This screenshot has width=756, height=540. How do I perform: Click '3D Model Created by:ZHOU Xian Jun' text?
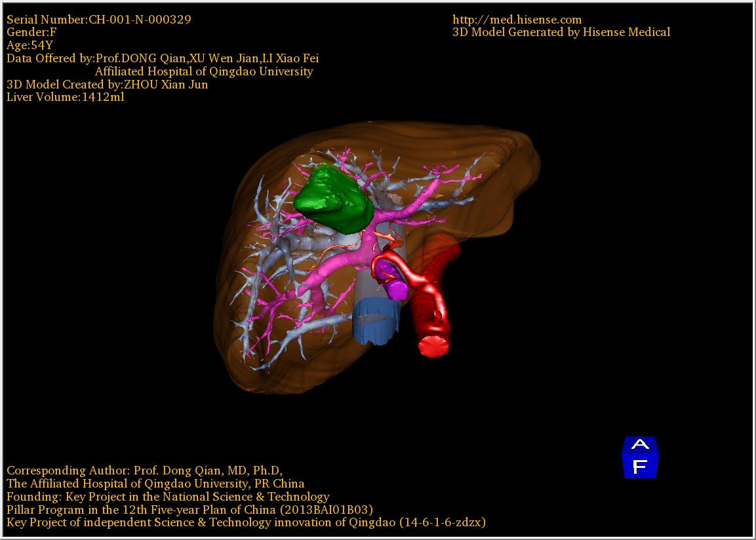[x=107, y=85]
